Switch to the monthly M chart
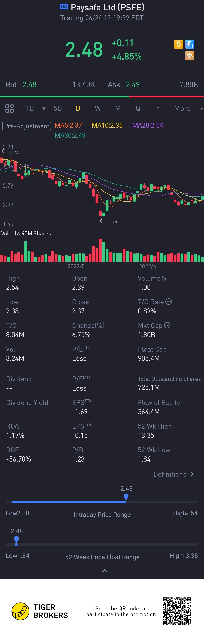 tap(118, 108)
